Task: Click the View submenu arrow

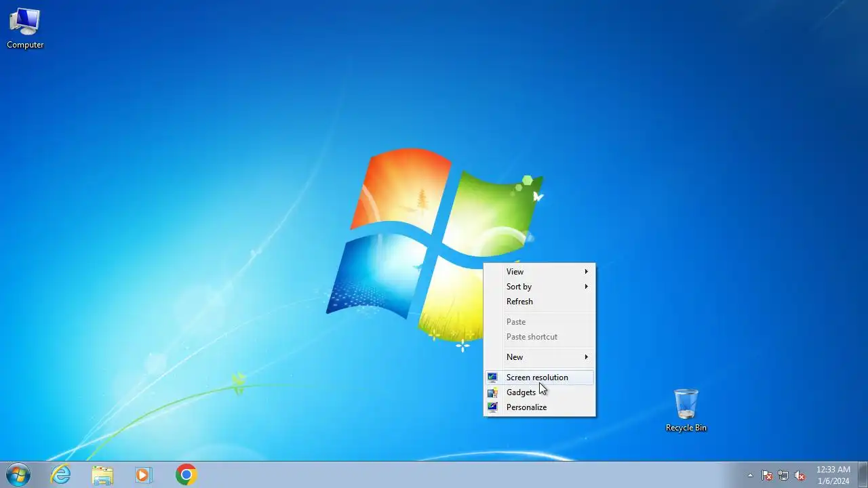Action: click(x=587, y=272)
